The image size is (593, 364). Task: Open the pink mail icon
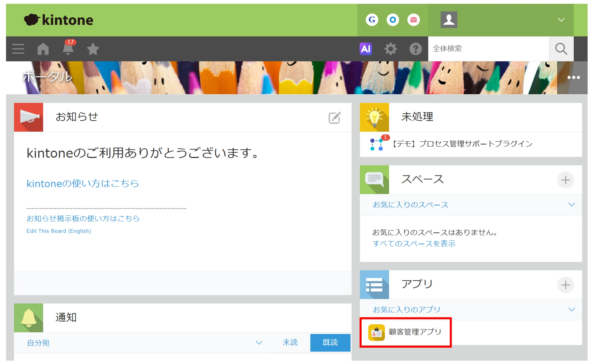(413, 20)
